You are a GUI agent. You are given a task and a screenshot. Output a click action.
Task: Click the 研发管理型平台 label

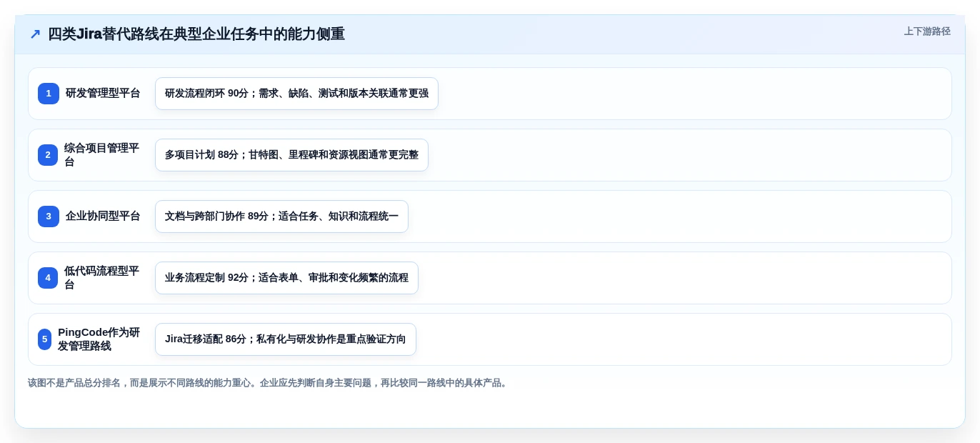(103, 94)
